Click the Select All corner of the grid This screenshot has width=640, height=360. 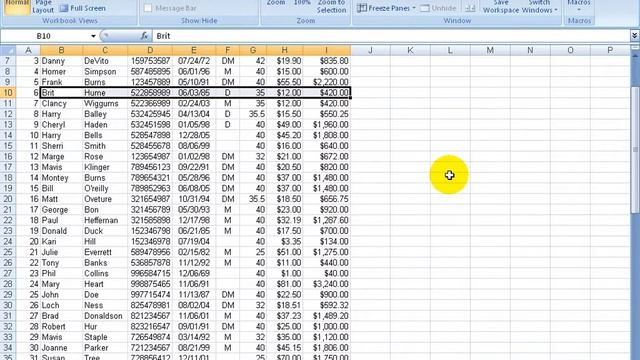tap(8, 50)
